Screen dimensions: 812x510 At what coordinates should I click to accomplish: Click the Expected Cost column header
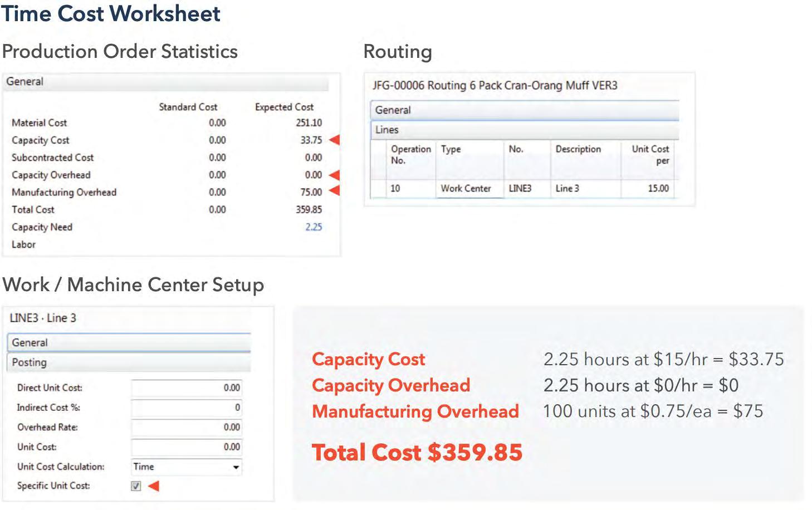[284, 107]
